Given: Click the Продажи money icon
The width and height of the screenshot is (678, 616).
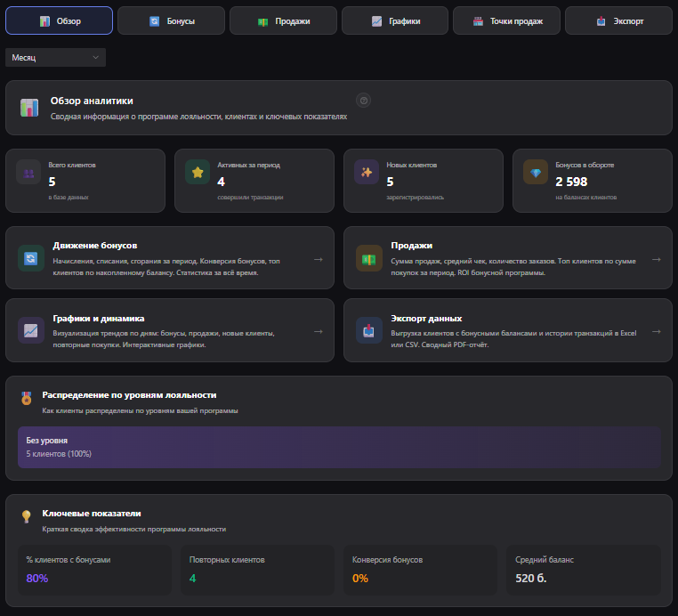Looking at the screenshot, I should (368, 258).
